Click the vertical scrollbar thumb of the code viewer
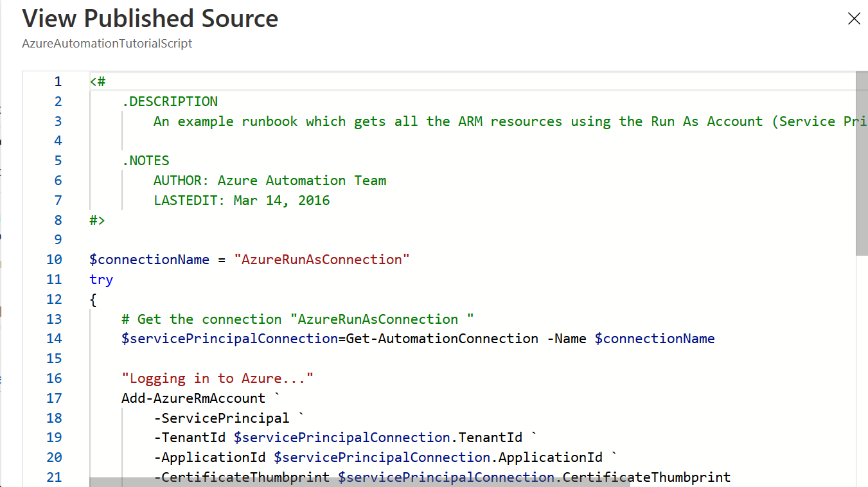Screen dimensions: 868x487 point(862,164)
